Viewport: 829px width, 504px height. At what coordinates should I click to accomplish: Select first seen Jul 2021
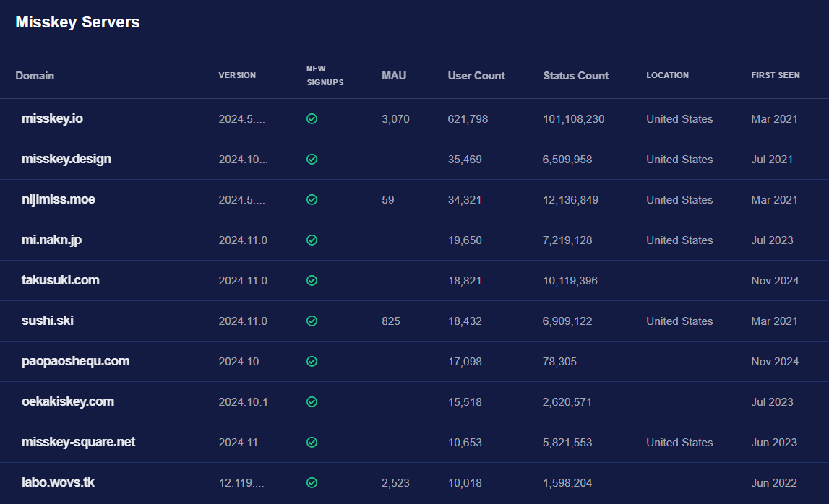(x=772, y=159)
